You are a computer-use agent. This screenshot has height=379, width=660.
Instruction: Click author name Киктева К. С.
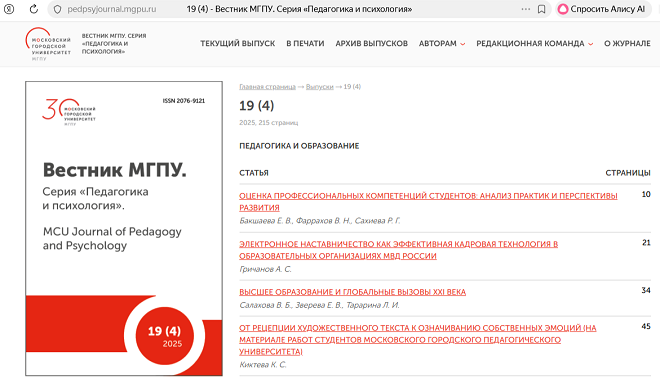point(263,365)
